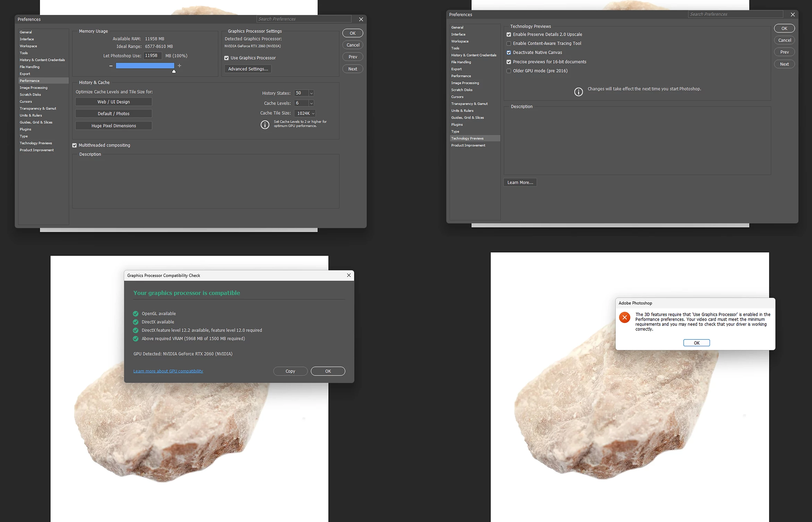Image resolution: width=812 pixels, height=522 pixels.
Task: Click the Technology Previews info icon
Action: click(578, 92)
